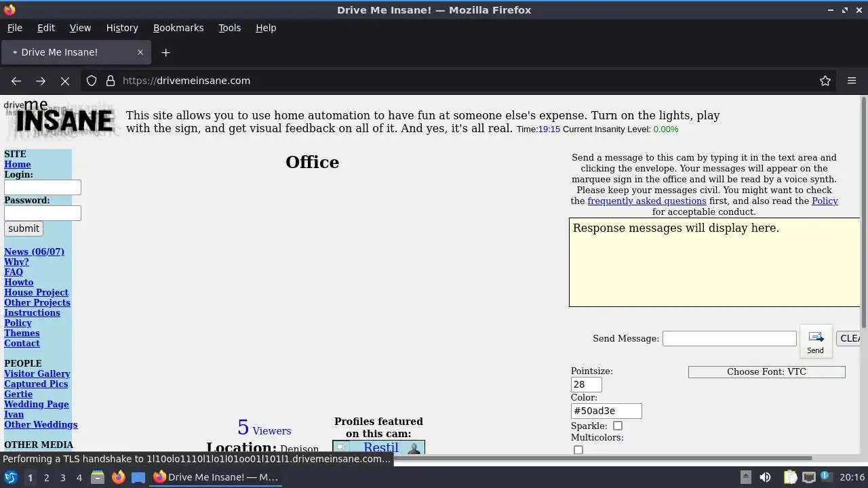Open a new tab with plus
Viewport: 868px width, 488px height.
[165, 52]
